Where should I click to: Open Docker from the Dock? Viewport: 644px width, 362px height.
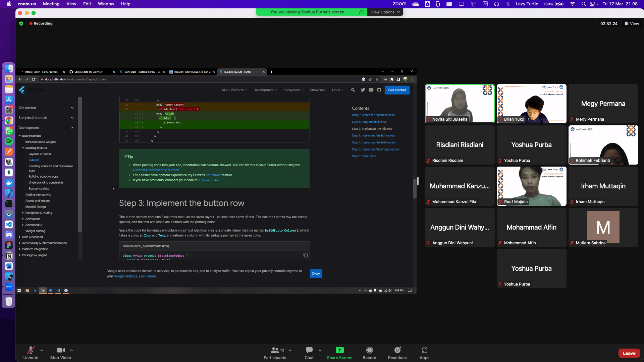(x=9, y=183)
